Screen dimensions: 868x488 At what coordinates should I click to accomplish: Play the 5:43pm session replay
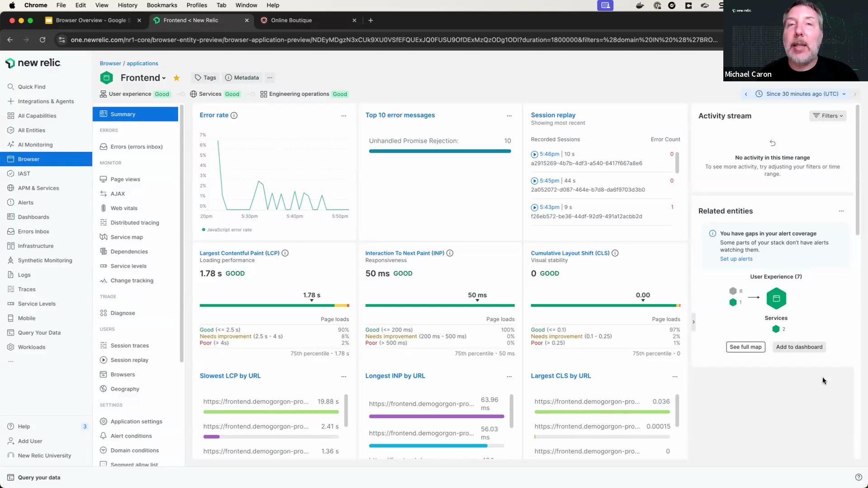coord(534,207)
